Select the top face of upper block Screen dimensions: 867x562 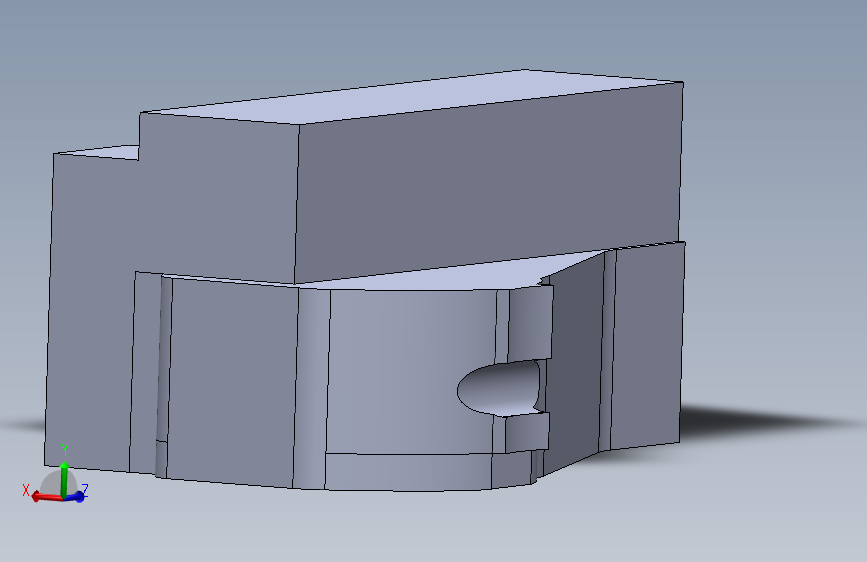(412, 96)
